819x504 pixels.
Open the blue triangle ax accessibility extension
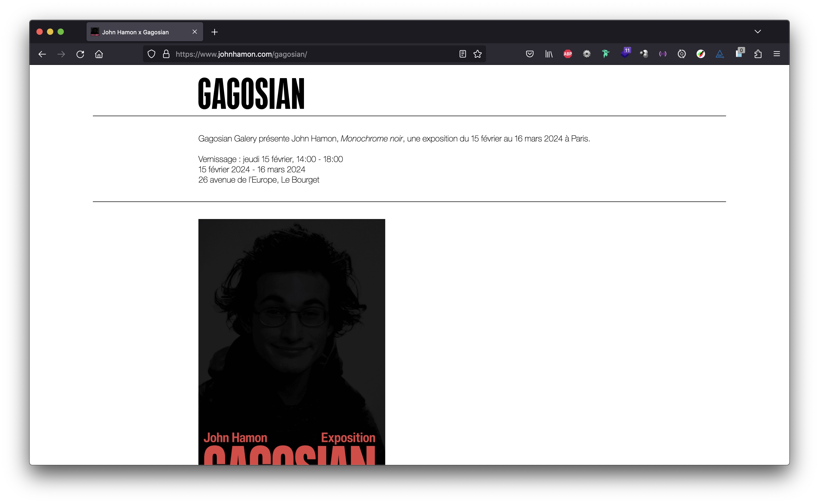tap(720, 54)
